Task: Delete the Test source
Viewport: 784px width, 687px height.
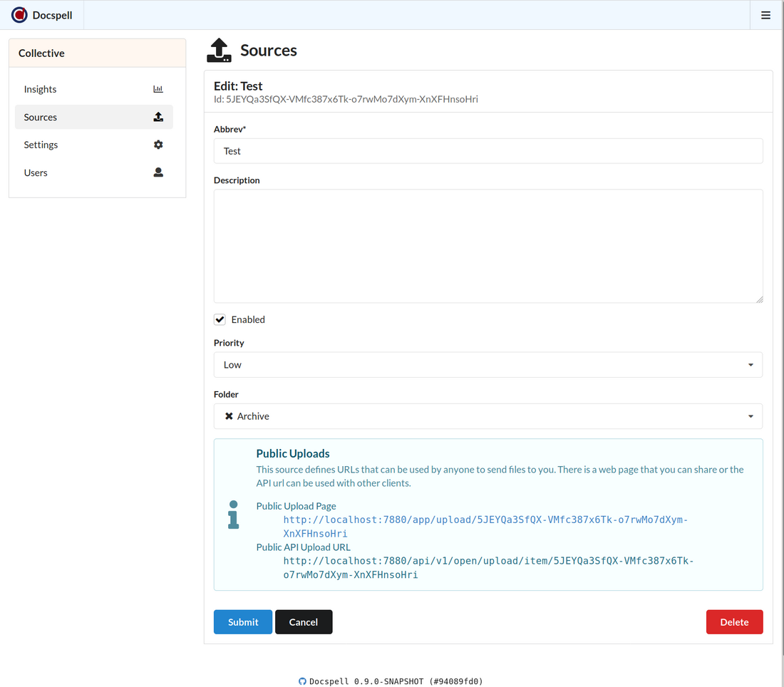Action: (x=734, y=622)
